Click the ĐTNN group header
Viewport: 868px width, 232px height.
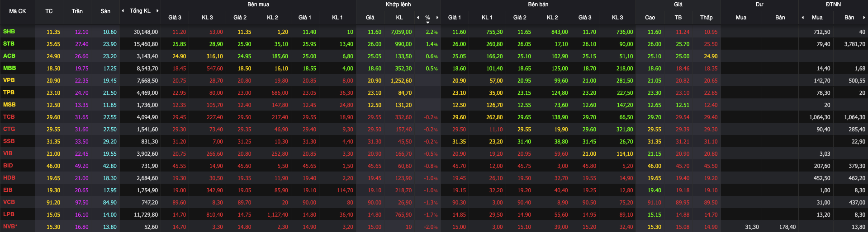pos(833,5)
